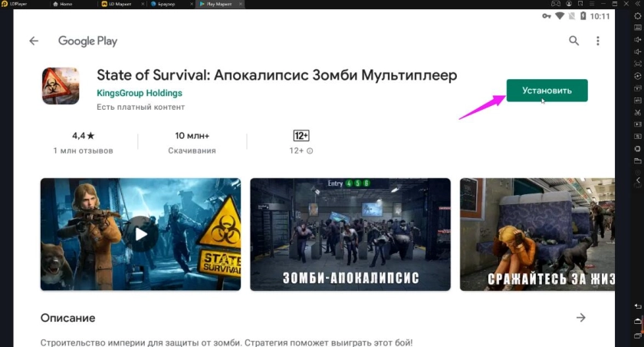The image size is (644, 347).
Task: Click the State of Survival app icon
Action: (61, 86)
